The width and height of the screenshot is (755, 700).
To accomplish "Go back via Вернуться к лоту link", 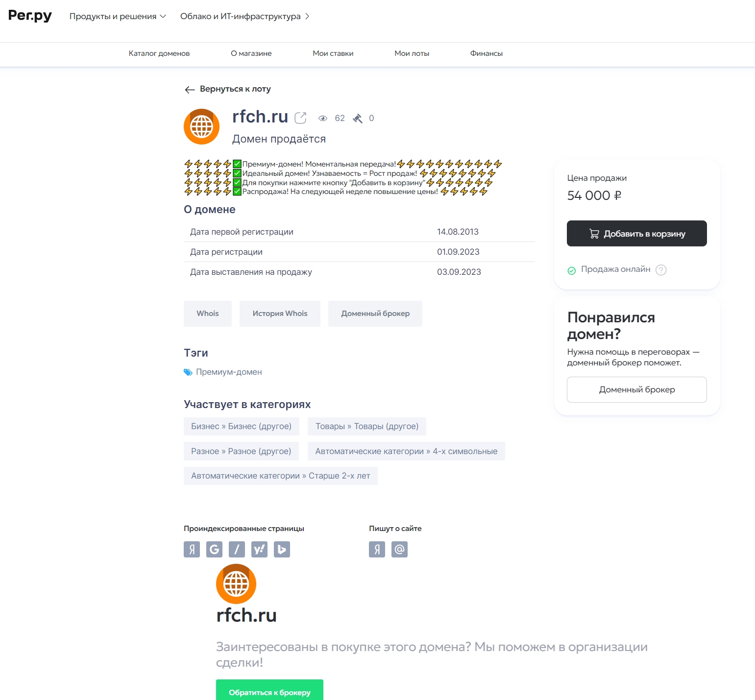I will [x=228, y=89].
